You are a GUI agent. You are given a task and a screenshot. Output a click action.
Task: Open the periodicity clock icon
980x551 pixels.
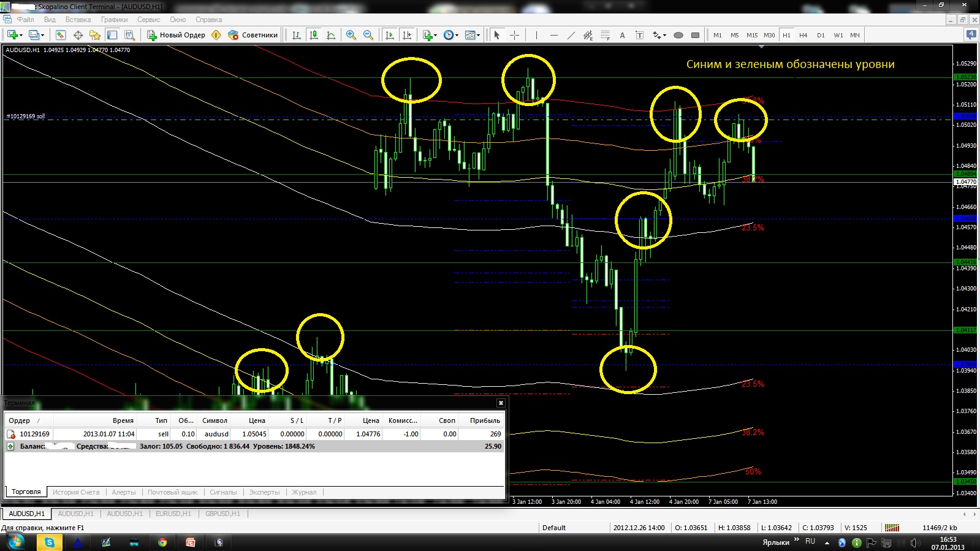tap(448, 35)
